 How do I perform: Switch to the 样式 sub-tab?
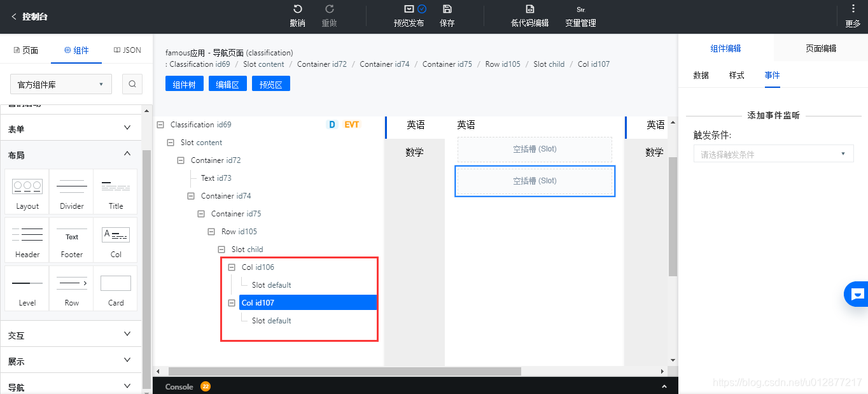pos(737,75)
